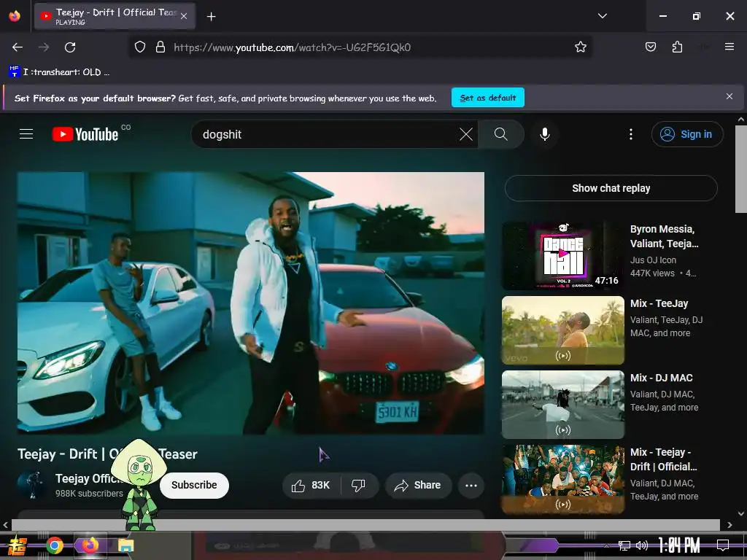
Task: Open the Mix - TeeJay playlist thumbnail
Action: coord(562,330)
